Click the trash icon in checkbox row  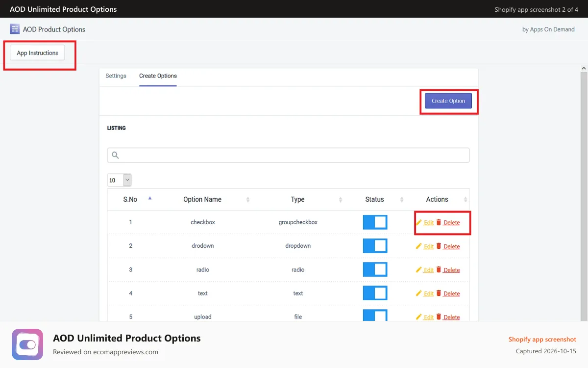(x=439, y=222)
